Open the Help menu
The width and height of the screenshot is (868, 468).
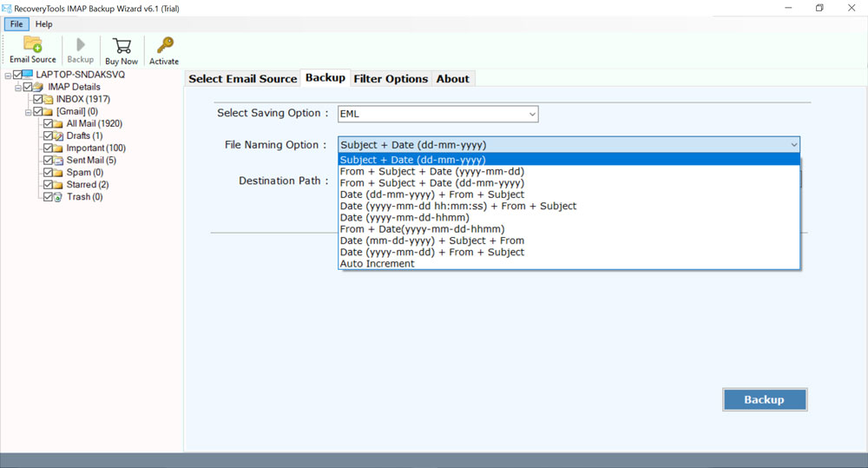(43, 23)
